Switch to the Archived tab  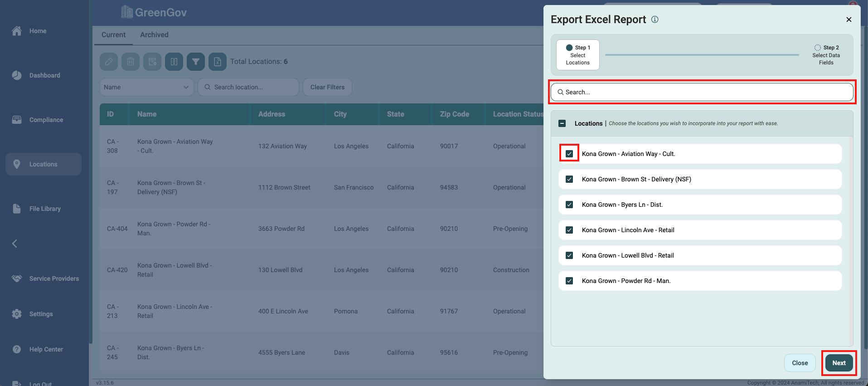(x=154, y=35)
